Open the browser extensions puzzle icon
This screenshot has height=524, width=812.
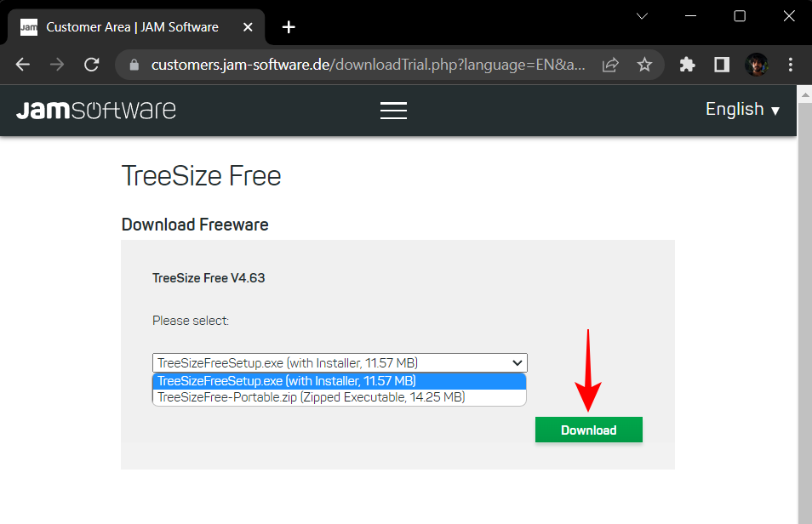point(687,64)
